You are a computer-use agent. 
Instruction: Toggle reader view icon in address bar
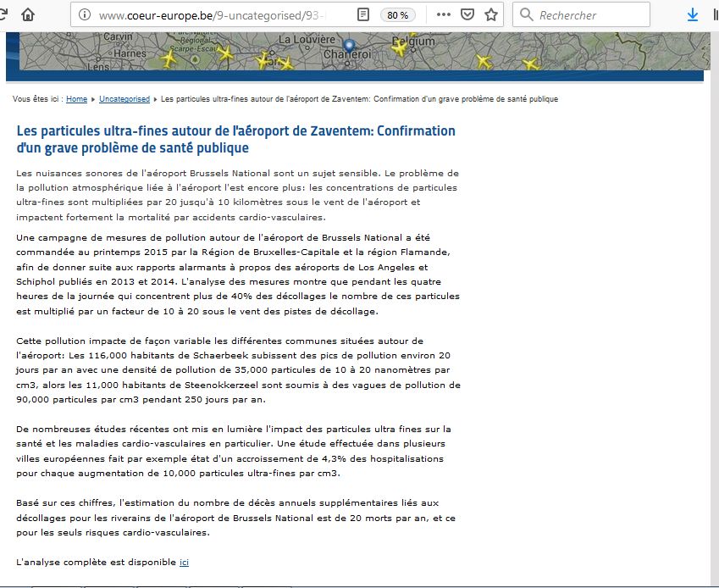(362, 14)
